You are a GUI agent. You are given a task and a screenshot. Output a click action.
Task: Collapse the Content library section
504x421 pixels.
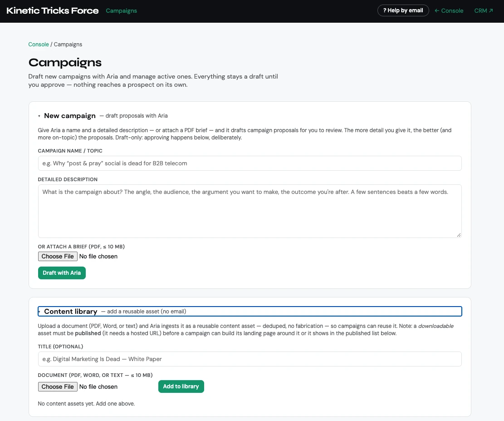pos(250,311)
